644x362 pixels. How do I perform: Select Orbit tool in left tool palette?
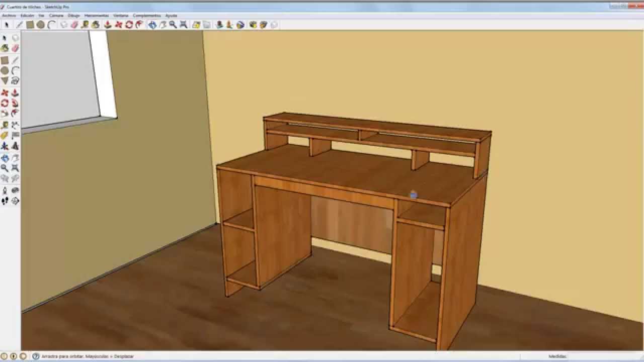click(5, 158)
